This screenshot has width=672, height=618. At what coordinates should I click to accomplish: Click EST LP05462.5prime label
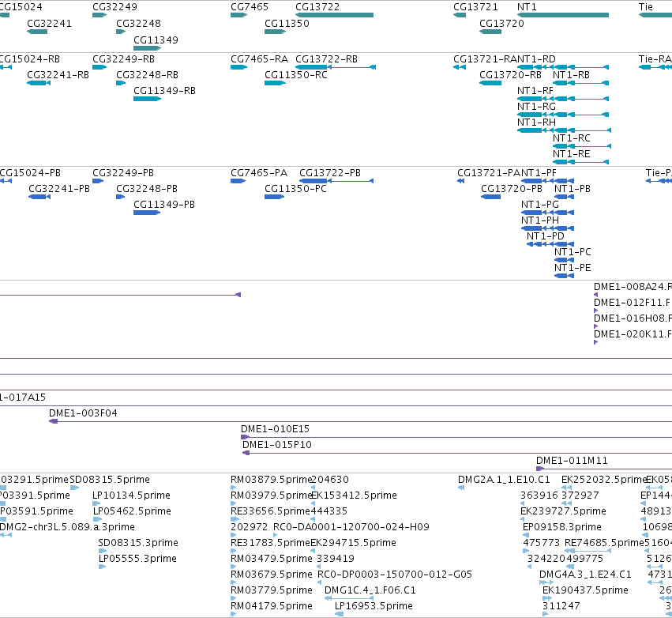(132, 511)
